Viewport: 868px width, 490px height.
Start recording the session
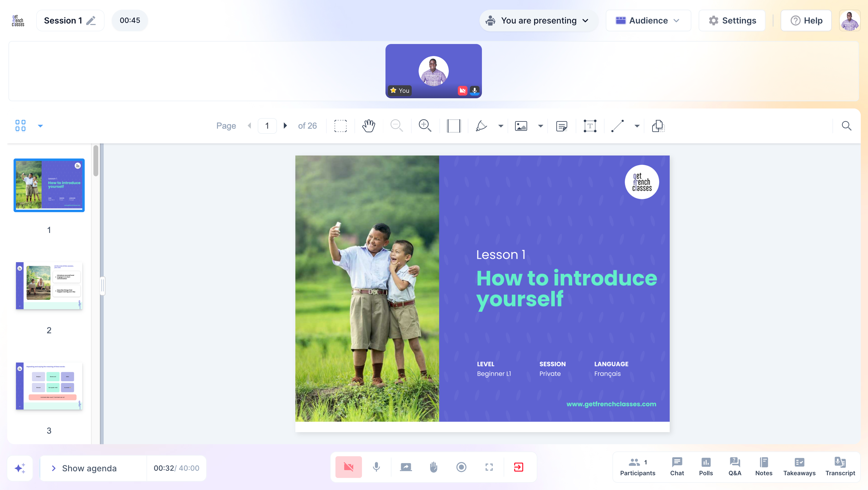click(x=461, y=467)
